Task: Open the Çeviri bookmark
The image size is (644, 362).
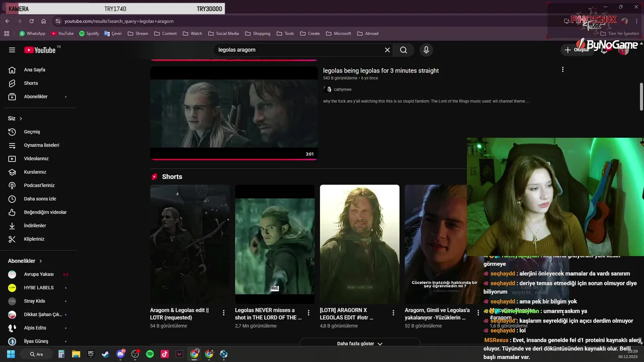Action: pos(113,34)
